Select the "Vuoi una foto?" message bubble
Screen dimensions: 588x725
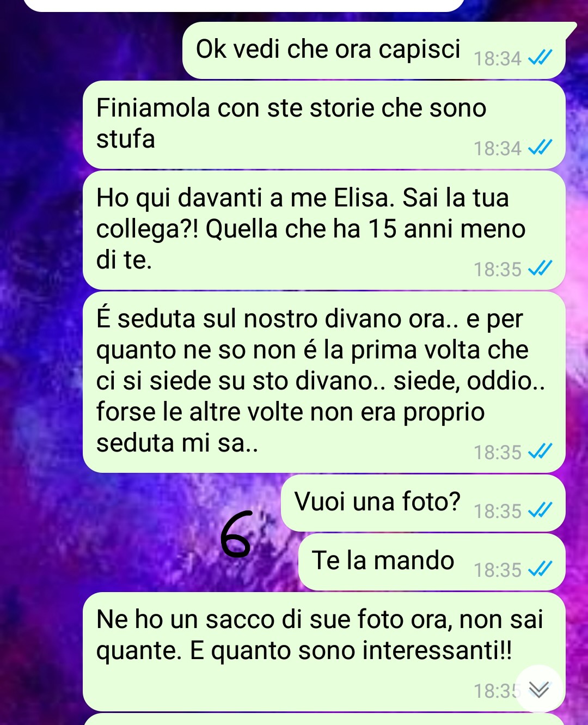tap(423, 503)
